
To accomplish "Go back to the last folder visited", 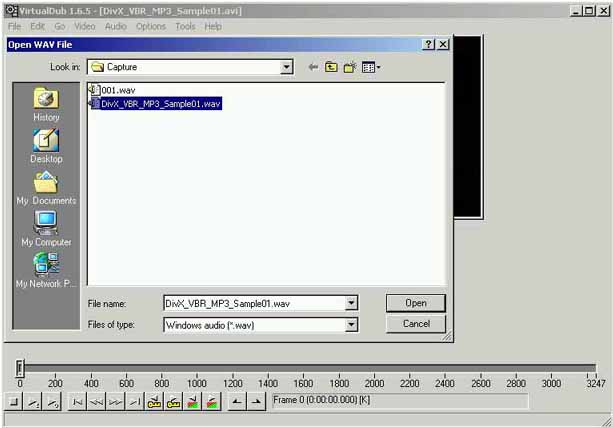I will [x=313, y=67].
